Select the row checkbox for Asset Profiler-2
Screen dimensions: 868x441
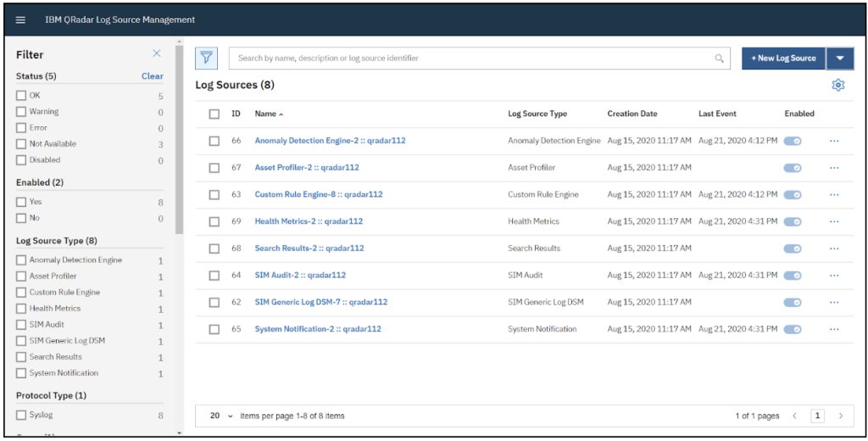point(214,167)
